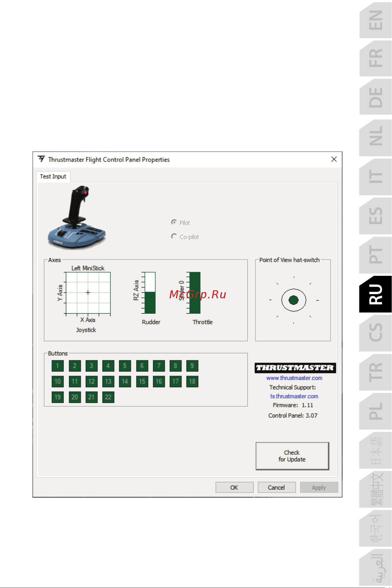Click button indicator 2
The width and height of the screenshot is (392, 588).
[75, 366]
